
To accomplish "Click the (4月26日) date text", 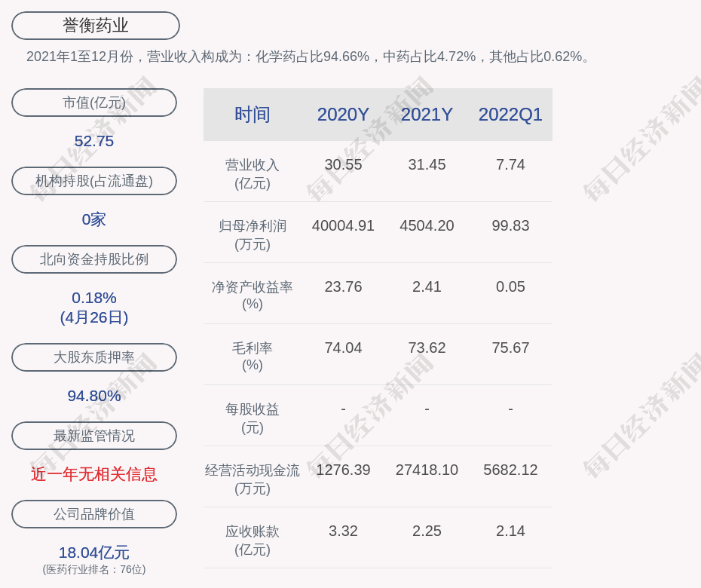I will click(x=94, y=317).
